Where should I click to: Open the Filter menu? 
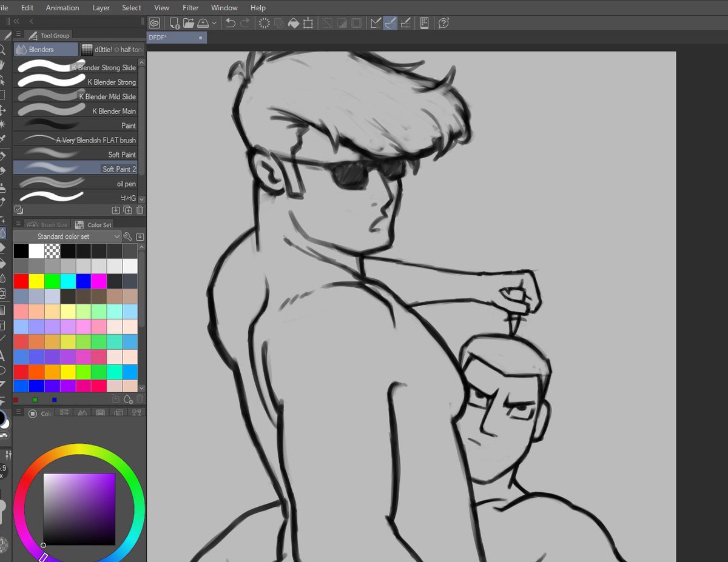point(190,8)
